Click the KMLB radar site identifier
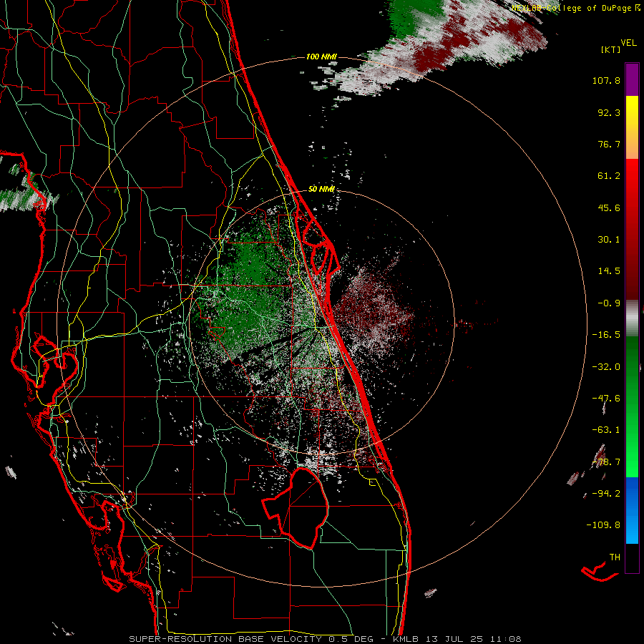 (406, 639)
